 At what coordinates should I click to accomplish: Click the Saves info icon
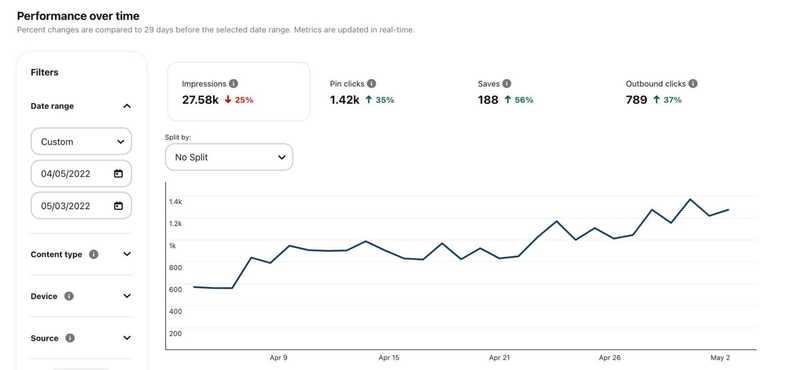[x=506, y=84]
